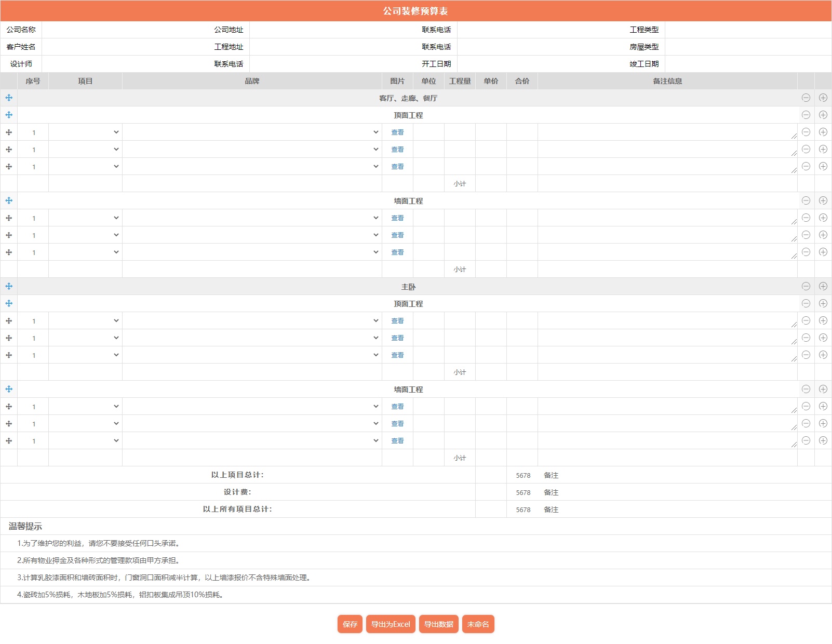Click 查看 link in last row under 主卧 墙面工程
The height and width of the screenshot is (644, 832).
(397, 441)
